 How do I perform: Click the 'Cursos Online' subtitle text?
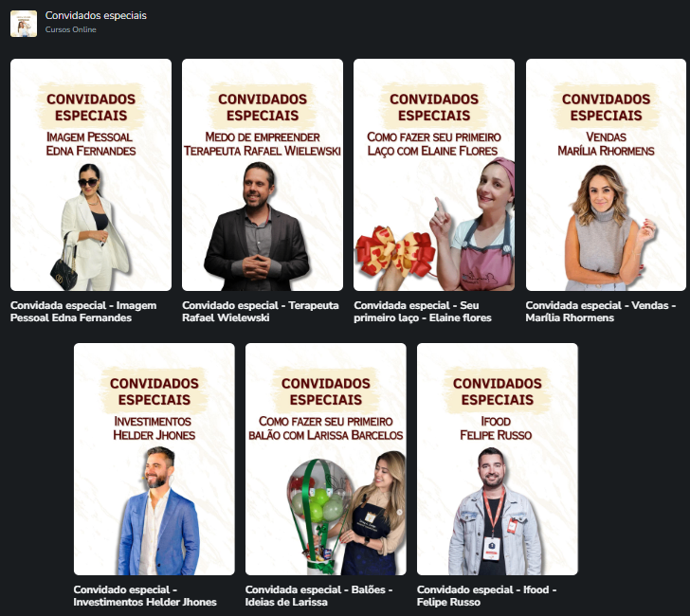click(x=70, y=29)
